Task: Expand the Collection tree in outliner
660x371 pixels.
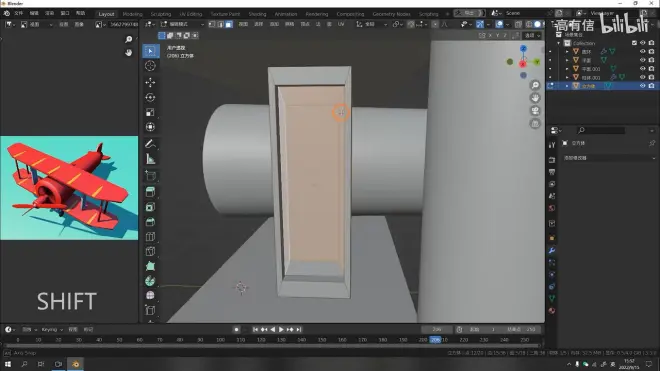Action: click(x=559, y=43)
